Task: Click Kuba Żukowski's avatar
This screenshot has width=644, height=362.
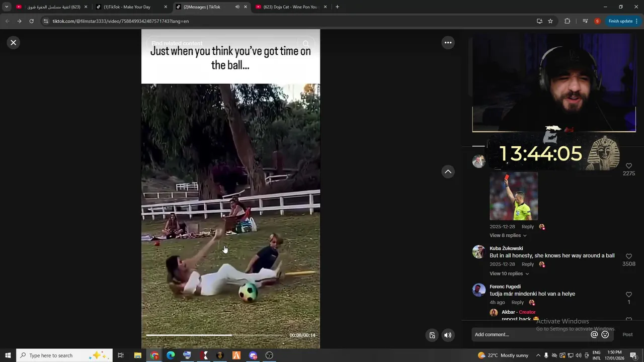Action: 478,252
